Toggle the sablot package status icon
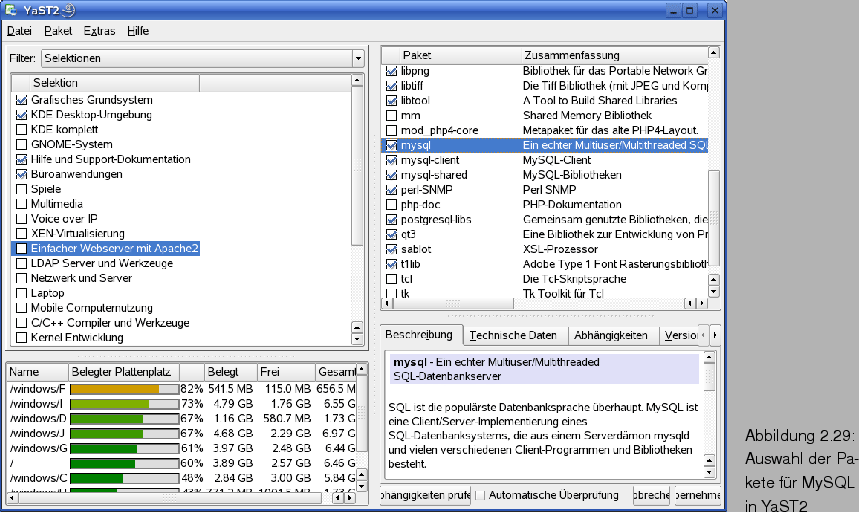The image size is (859, 512). [x=391, y=249]
